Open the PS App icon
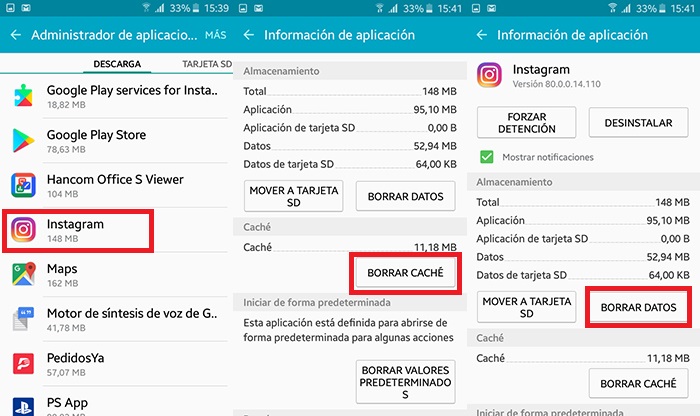700x416 pixels. pos(23,406)
